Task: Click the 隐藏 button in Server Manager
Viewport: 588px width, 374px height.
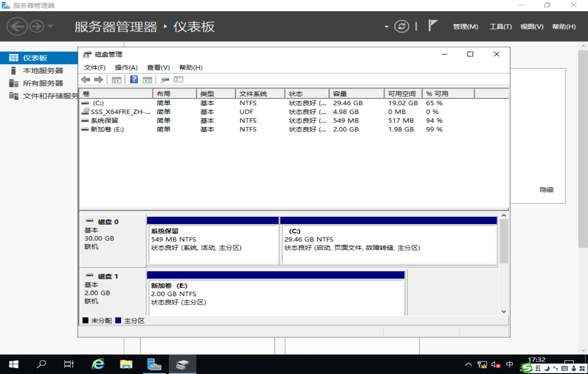Action: (x=546, y=190)
